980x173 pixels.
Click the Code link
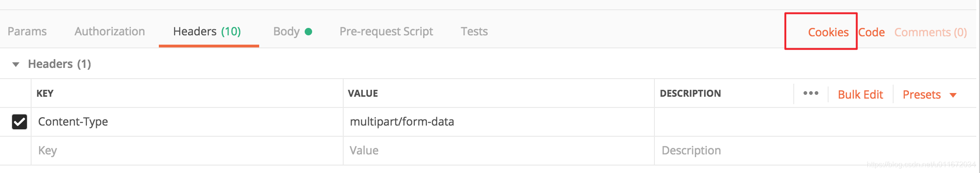tap(871, 32)
